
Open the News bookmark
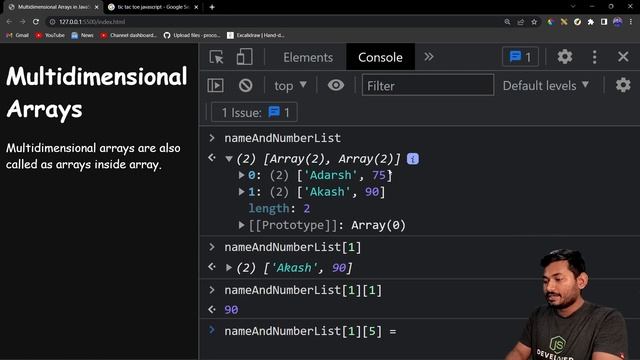coord(82,36)
